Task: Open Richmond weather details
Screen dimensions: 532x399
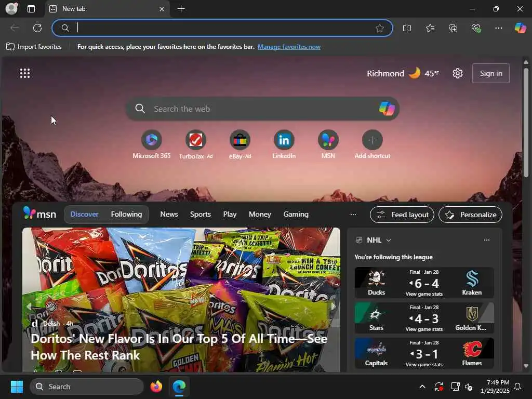Action: (403, 73)
